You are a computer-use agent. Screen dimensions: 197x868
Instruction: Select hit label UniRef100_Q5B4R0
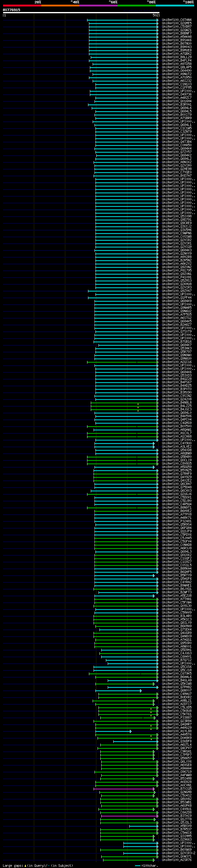pyautogui.click(x=176, y=457)
